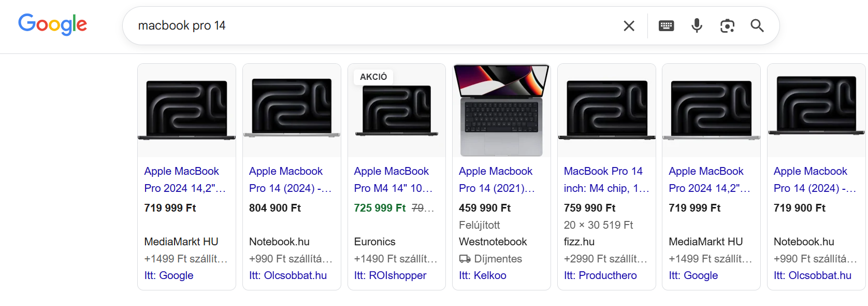Open the on-screen keyboard input tool
This screenshot has height=306, width=868.
click(666, 26)
